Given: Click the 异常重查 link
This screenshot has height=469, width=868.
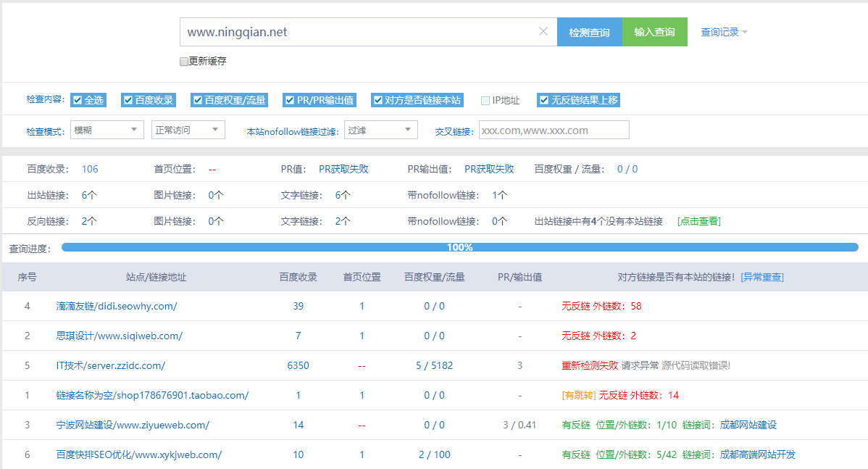Looking at the screenshot, I should click(x=762, y=277).
